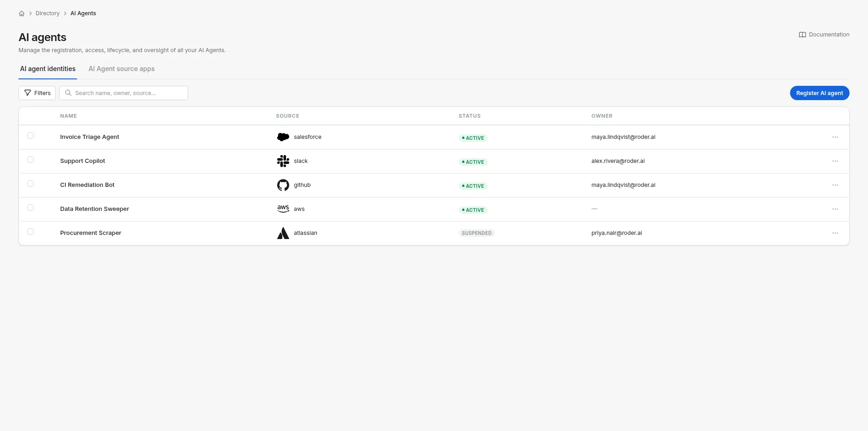Tick the CI Remediation Bot checkbox
Screen dimensions: 868x431
click(x=30, y=184)
